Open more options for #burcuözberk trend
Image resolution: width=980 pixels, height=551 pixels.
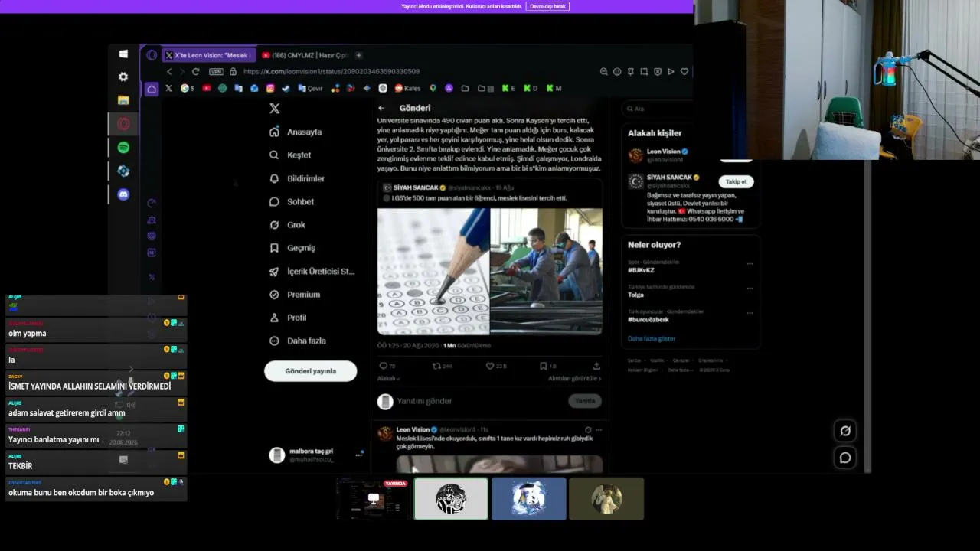(750, 313)
